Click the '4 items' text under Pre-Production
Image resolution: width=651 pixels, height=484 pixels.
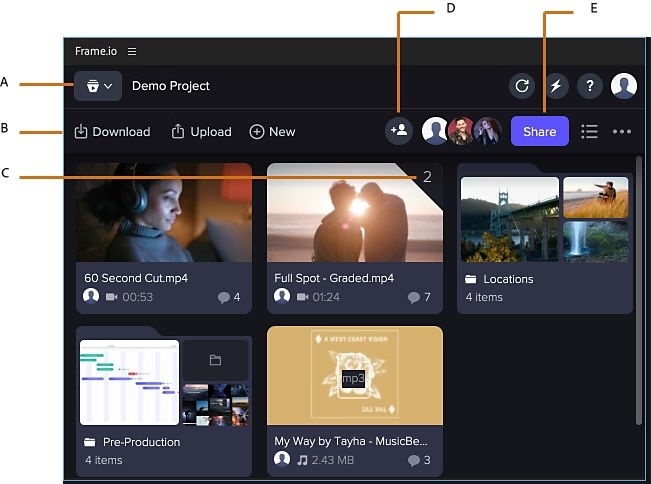[x=104, y=460]
